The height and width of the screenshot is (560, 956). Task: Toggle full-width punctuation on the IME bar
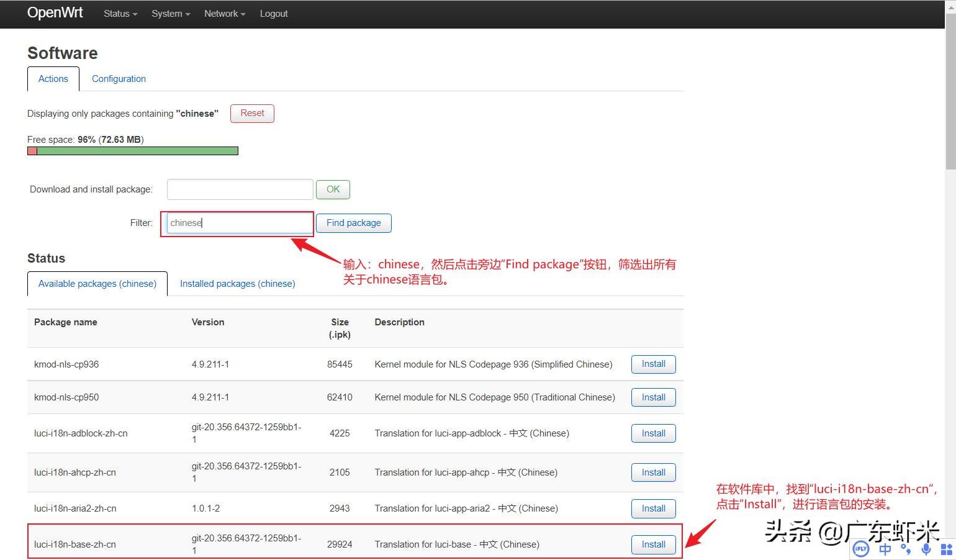coord(906,549)
